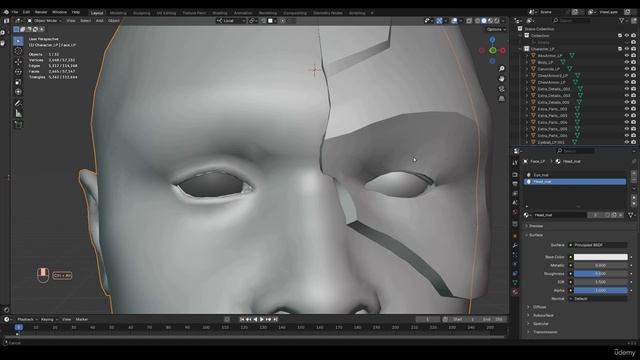This screenshot has height=360, width=640.
Task: Switch to the Layout workspace tab
Action: pyautogui.click(x=97, y=13)
